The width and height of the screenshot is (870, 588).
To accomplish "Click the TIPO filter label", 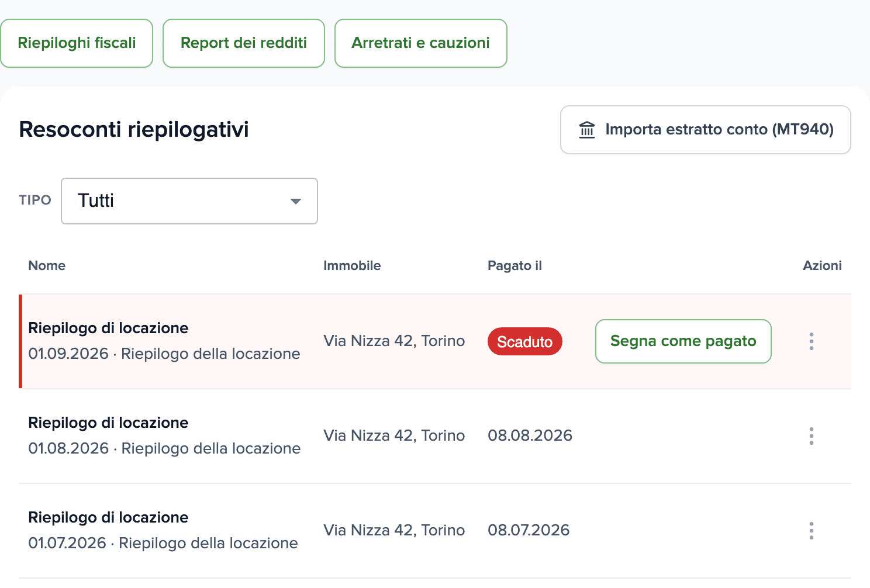I will point(35,200).
